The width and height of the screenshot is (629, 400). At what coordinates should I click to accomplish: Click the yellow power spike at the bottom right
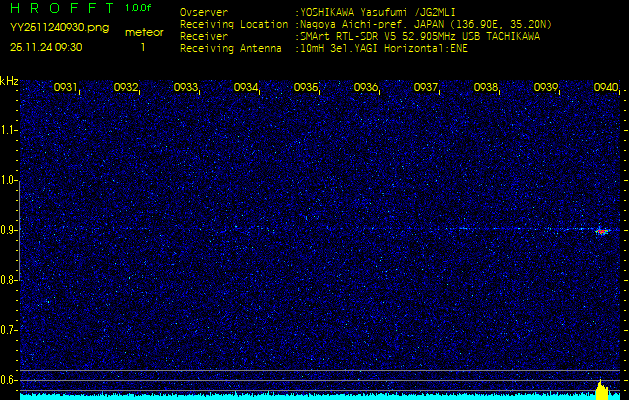pos(601,390)
